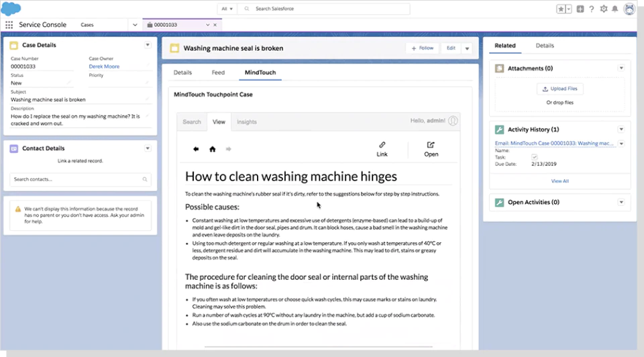The image size is (644, 357).
Task: Open the setup gear icon
Action: pyautogui.click(x=603, y=9)
